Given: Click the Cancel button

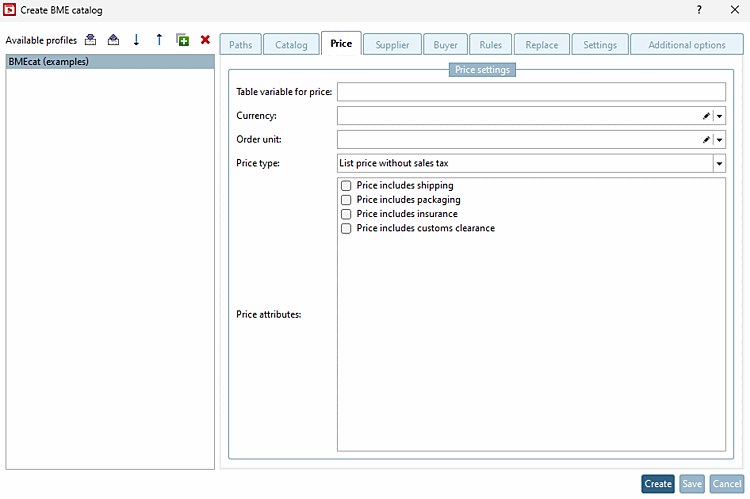Looking at the screenshot, I should pos(727,484).
